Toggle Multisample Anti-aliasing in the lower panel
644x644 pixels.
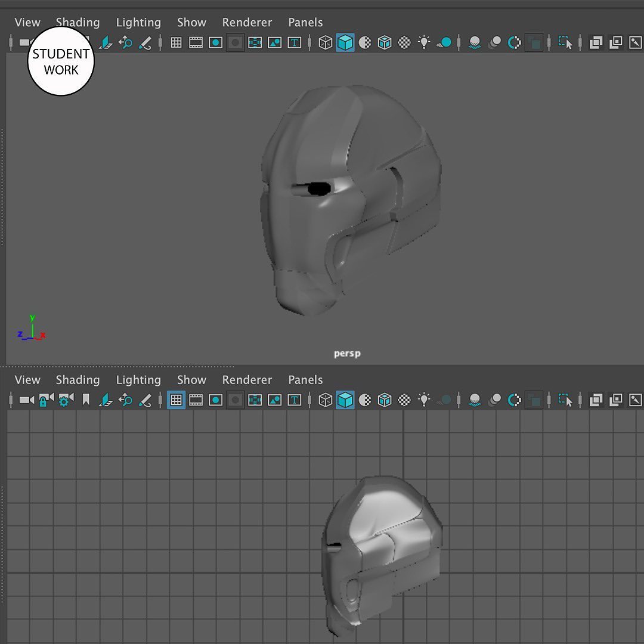tap(514, 400)
